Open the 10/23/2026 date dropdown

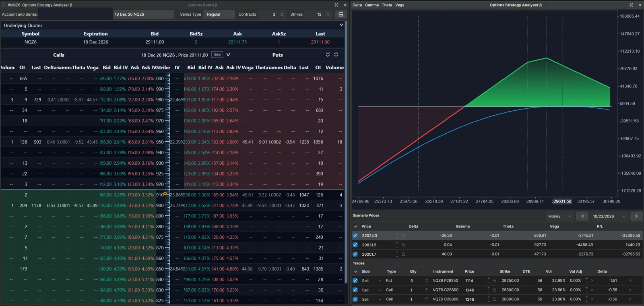tap(609, 216)
